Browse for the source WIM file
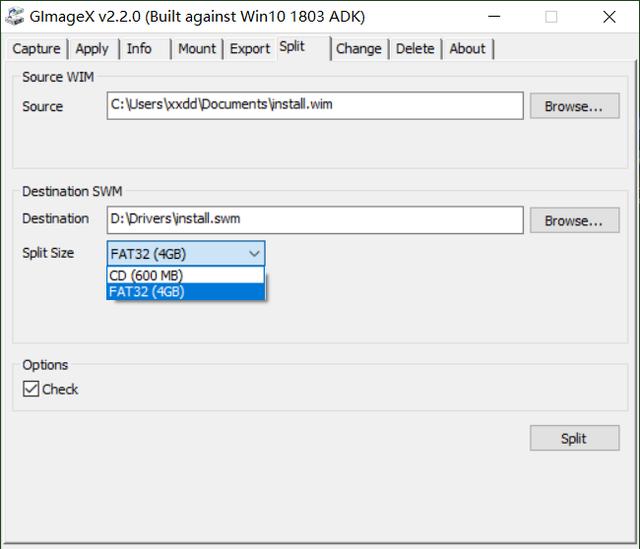 click(575, 106)
